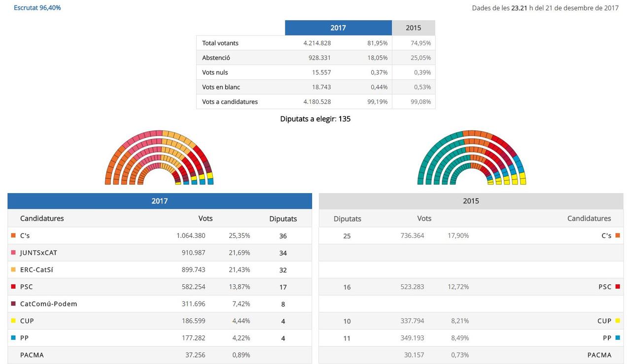Click PSC 16 deputies value in 2015
This screenshot has width=631, height=364.
[347, 287]
